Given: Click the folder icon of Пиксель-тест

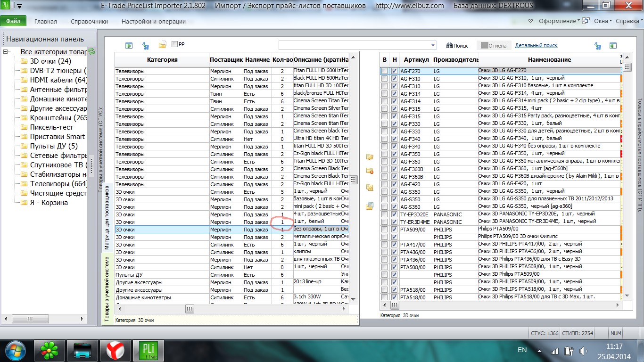Looking at the screenshot, I should [x=24, y=127].
